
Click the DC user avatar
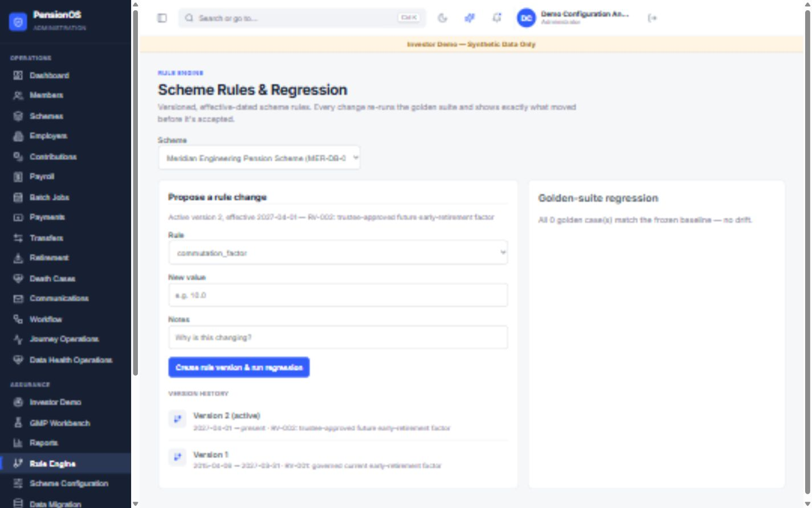[x=526, y=18]
